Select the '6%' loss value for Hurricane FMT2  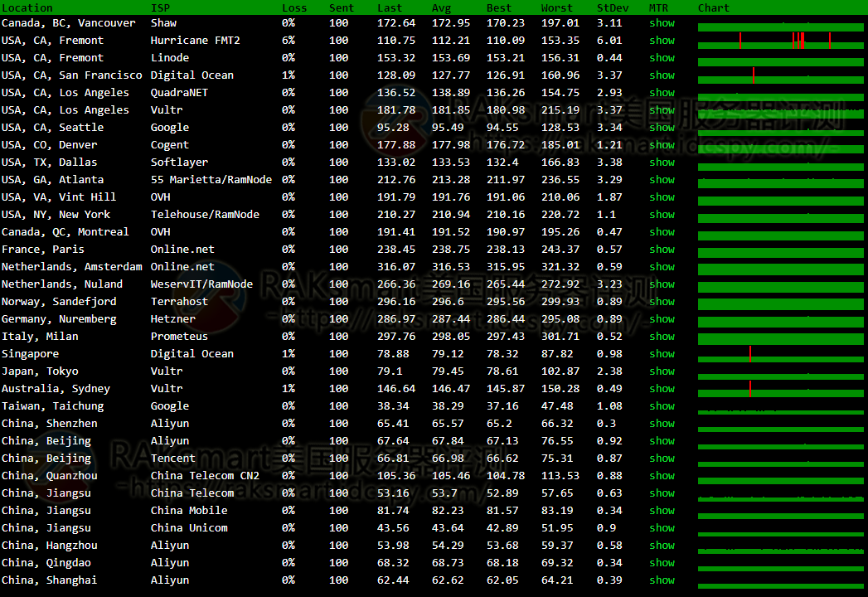pyautogui.click(x=289, y=41)
